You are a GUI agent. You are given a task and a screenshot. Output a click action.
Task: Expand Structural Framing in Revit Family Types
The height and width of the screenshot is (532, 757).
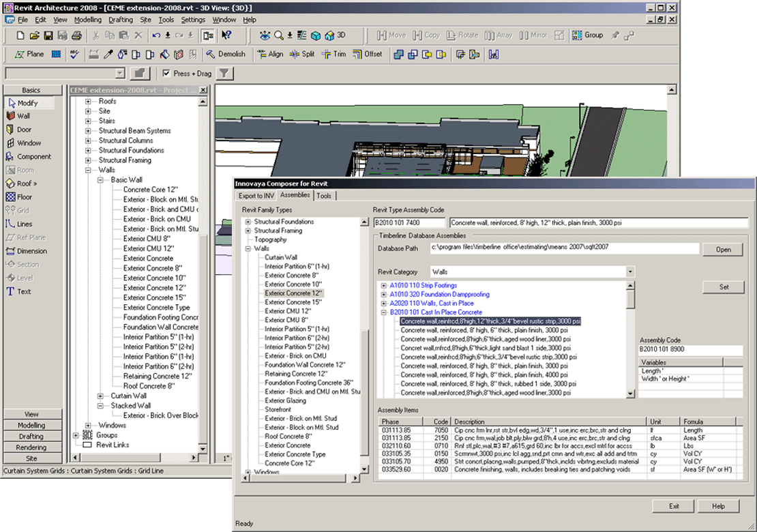(x=248, y=231)
